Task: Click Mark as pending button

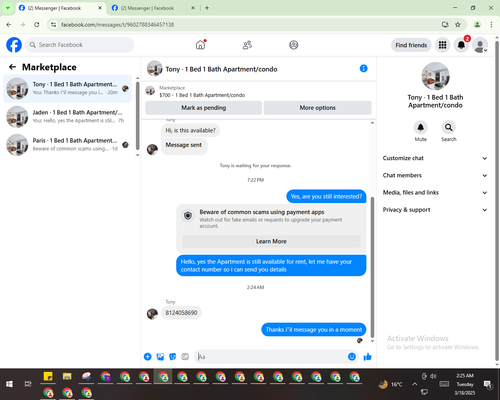Action: tap(204, 108)
